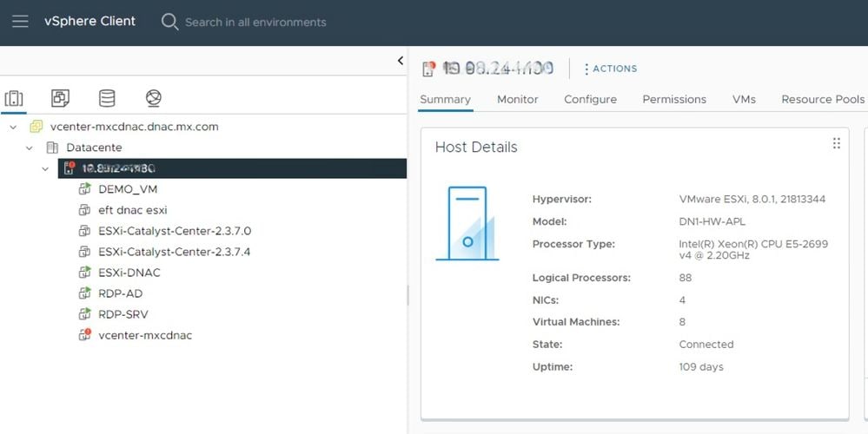Click the Intel Xeon processor type value
This screenshot has width=868, height=434.
point(753,250)
